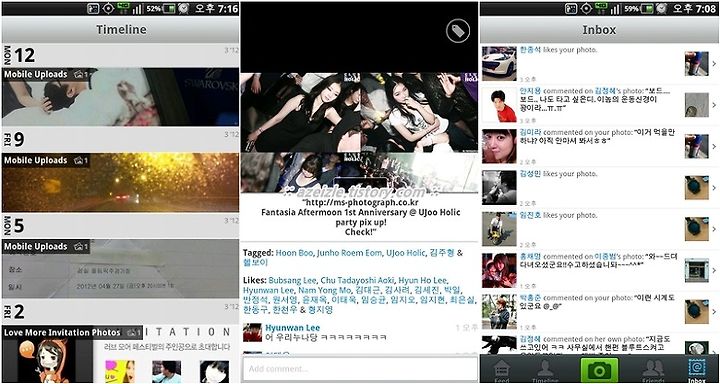The width and height of the screenshot is (720, 384).
Task: Open the Friends tab
Action: (652, 370)
